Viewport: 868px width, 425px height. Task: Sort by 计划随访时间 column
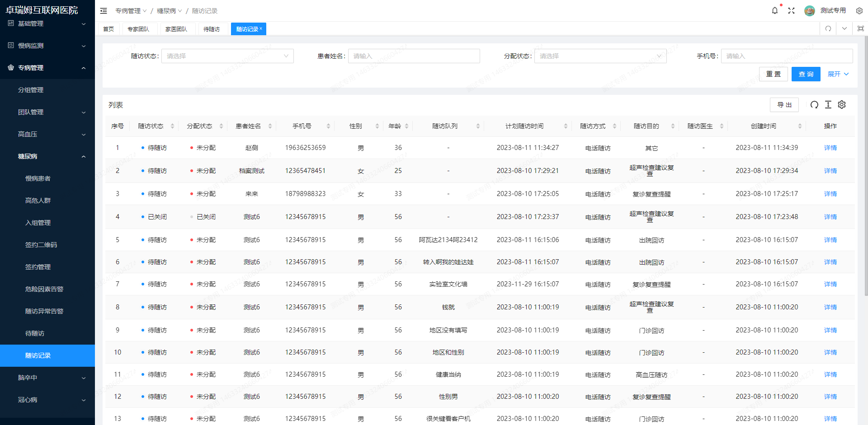coord(566,126)
